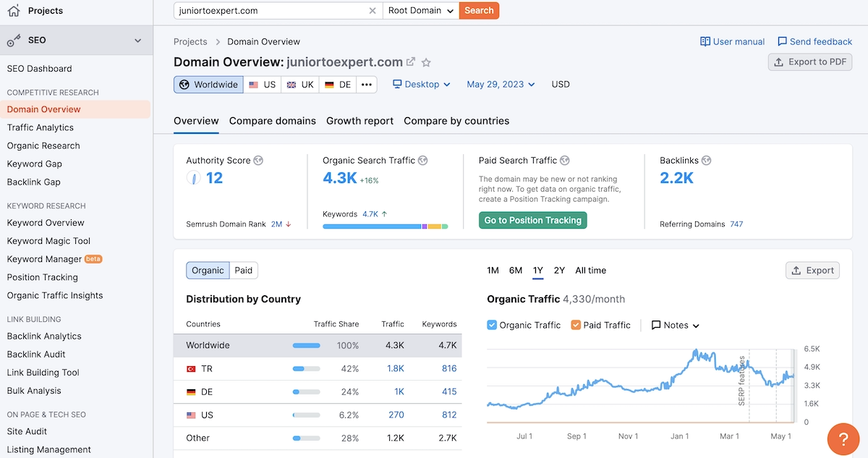The width and height of the screenshot is (868, 458).
Task: Star the domain as favorite
Action: coord(427,62)
